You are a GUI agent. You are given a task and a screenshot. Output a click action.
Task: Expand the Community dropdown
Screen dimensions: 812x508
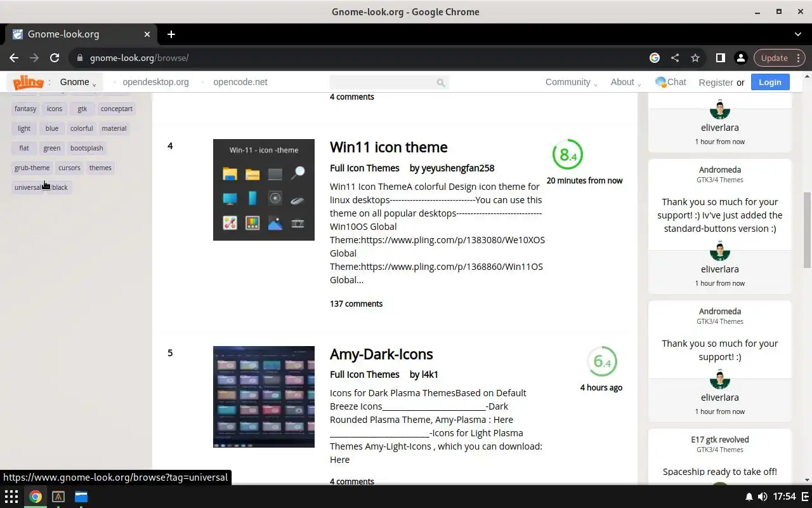point(571,82)
